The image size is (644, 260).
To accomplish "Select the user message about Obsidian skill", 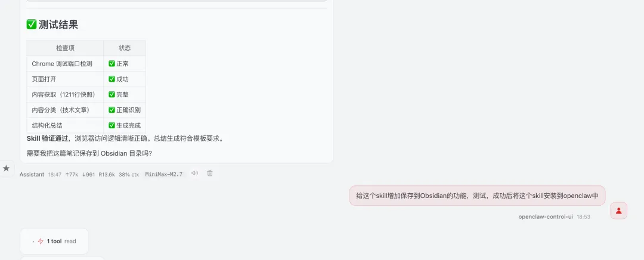I will tap(477, 196).
